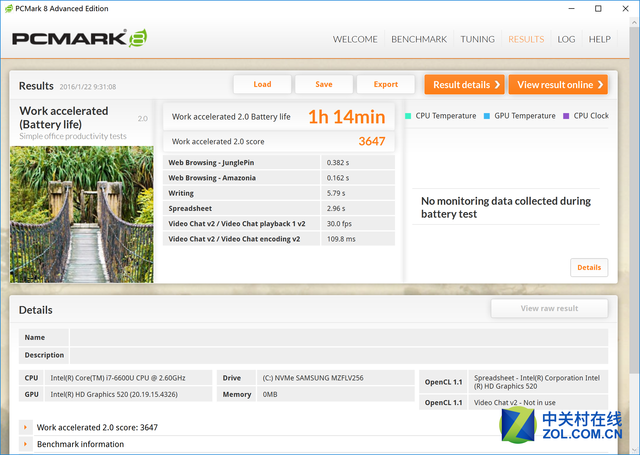Screen dimensions: 640x455
Task: Click Video Chat v2 - Not in use
Action: 515,402
